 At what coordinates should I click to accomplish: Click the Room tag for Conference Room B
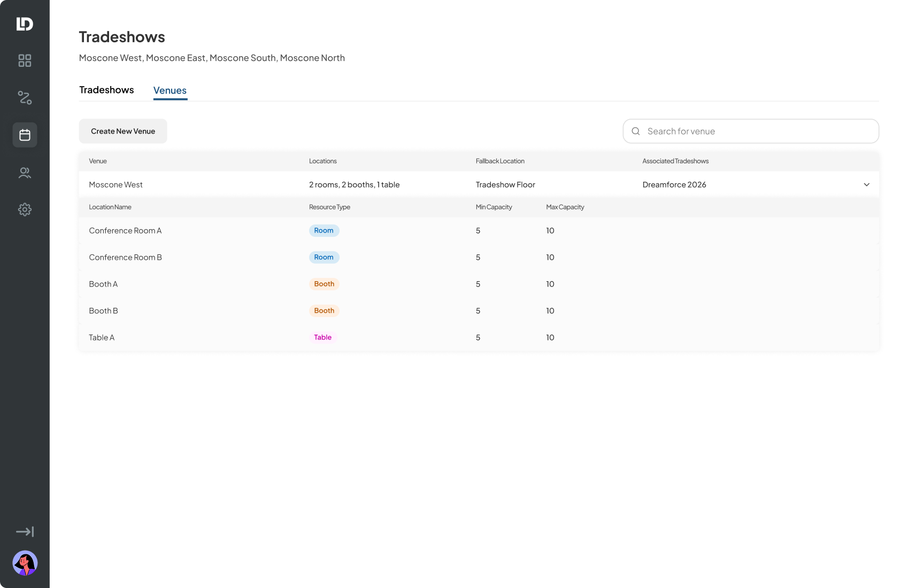tap(324, 257)
